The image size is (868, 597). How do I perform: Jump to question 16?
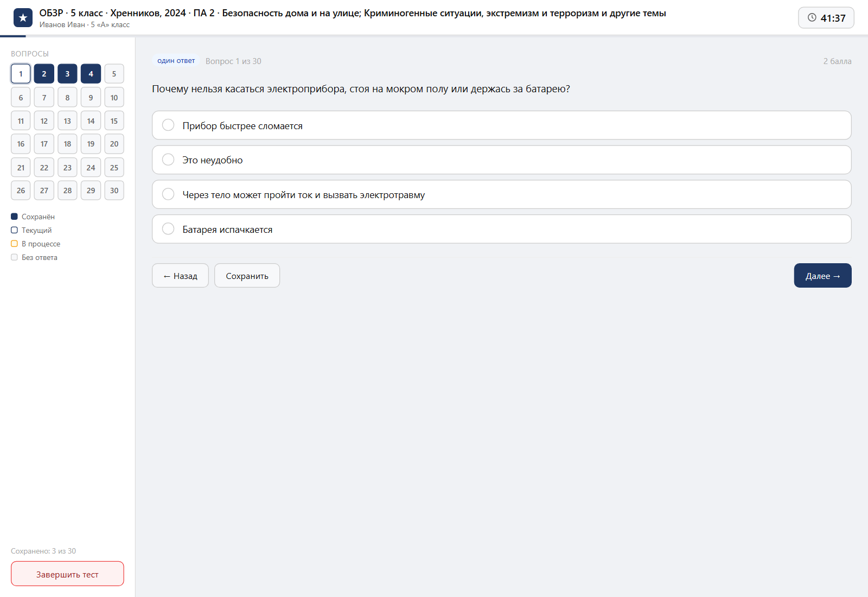point(21,144)
